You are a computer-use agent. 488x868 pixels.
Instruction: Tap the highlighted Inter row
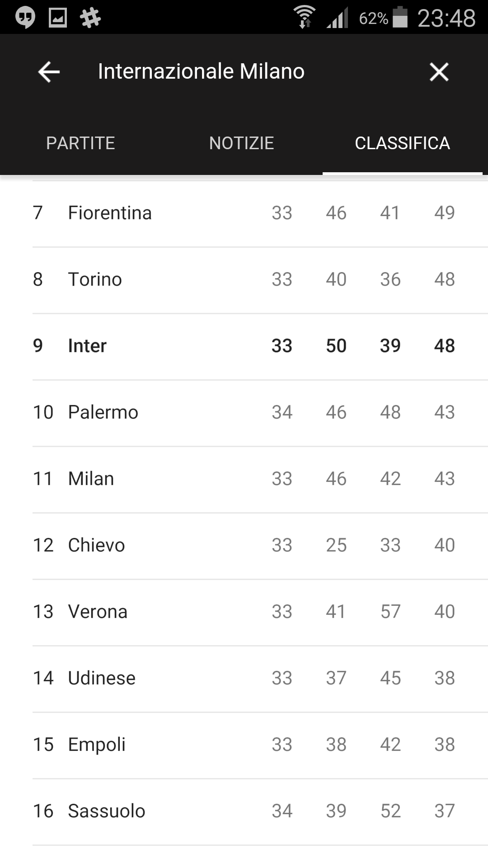click(x=244, y=346)
